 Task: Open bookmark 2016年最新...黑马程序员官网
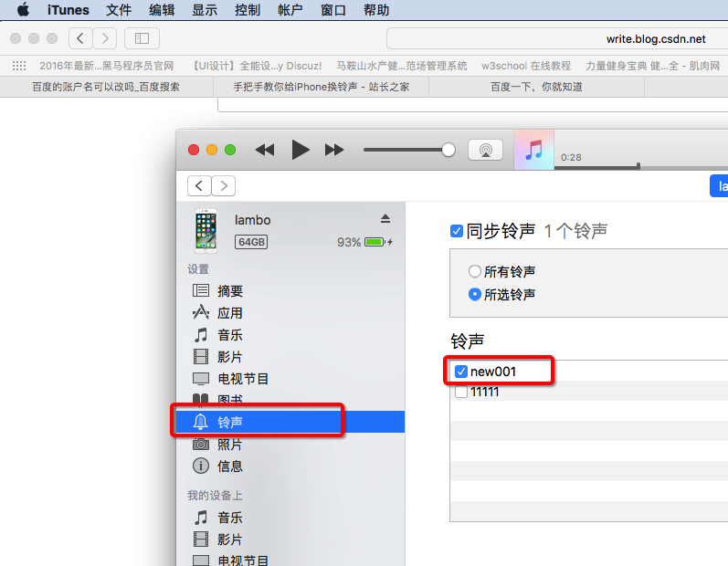(106, 66)
